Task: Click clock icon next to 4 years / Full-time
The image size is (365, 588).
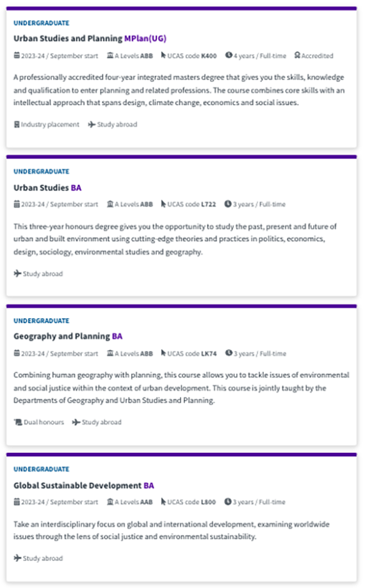Action: (x=229, y=55)
